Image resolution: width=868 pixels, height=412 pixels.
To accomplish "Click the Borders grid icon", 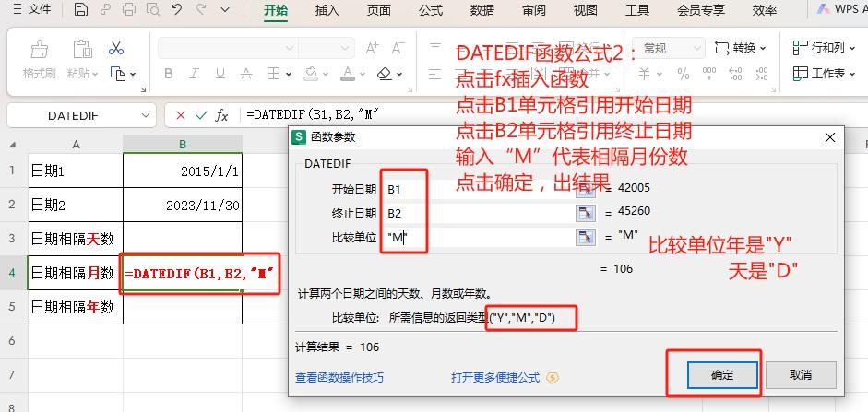I will [273, 74].
